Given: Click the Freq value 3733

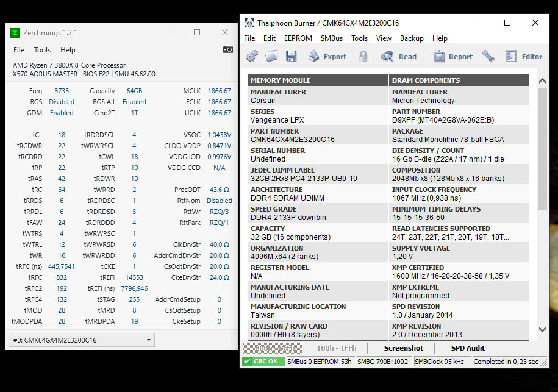Looking at the screenshot, I should pyautogui.click(x=62, y=91).
